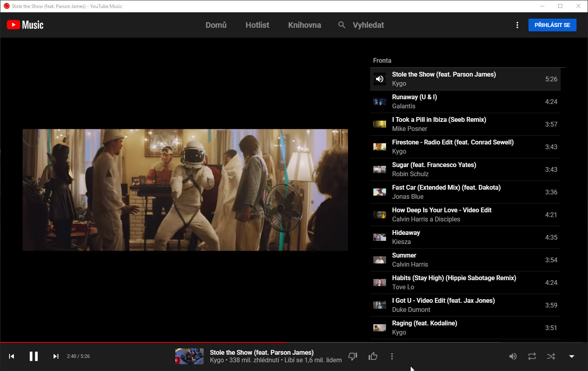Go to the Hotlist tab

(257, 25)
